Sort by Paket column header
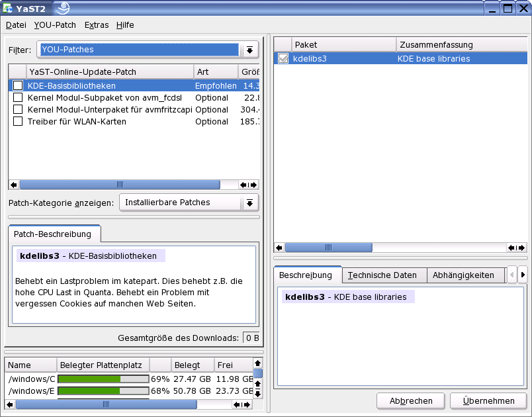This screenshot has width=532, height=417. click(x=343, y=45)
